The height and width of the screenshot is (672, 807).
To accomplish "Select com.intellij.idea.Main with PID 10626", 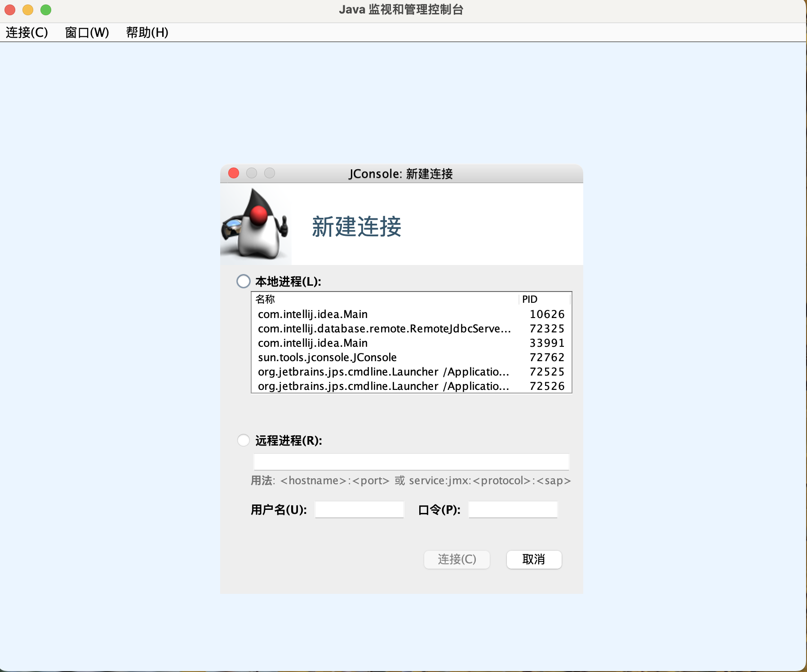I will point(411,314).
